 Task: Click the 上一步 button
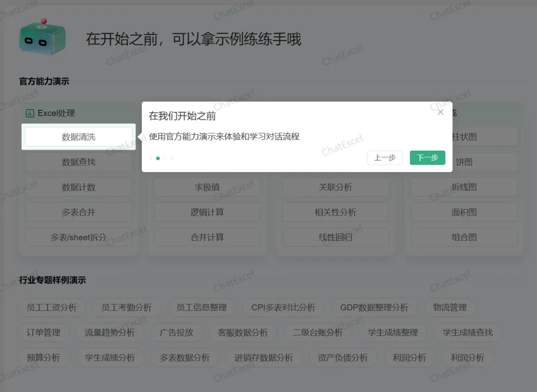[x=385, y=158]
